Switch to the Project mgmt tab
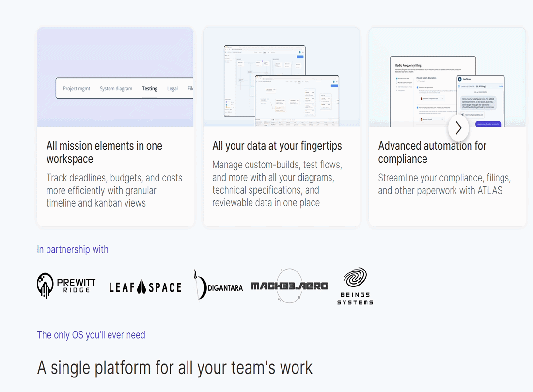The height and width of the screenshot is (392, 533). point(77,89)
